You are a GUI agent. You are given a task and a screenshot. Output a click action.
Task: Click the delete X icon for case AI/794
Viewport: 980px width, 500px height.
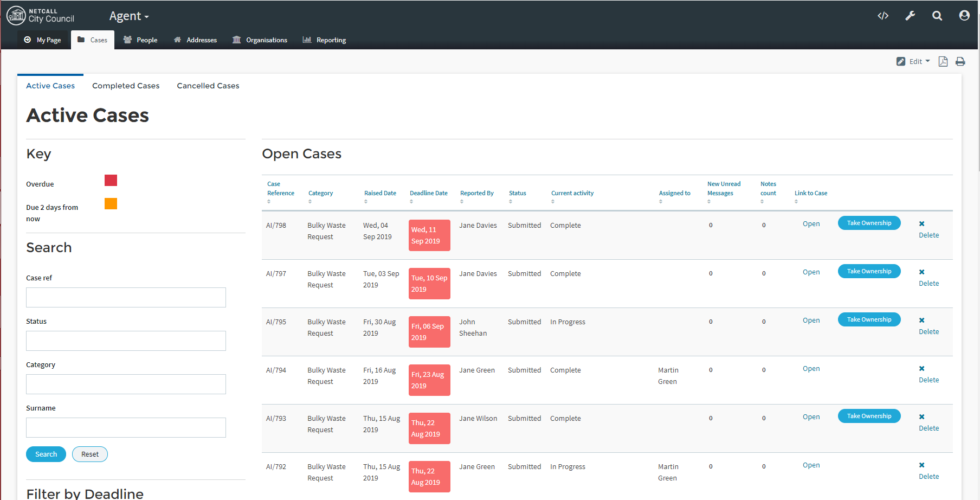[922, 369]
